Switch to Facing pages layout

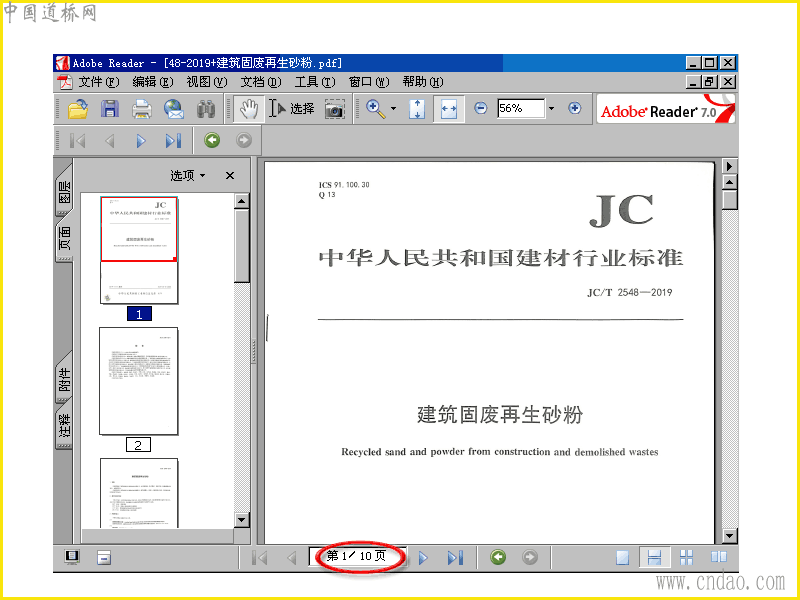[x=719, y=557]
